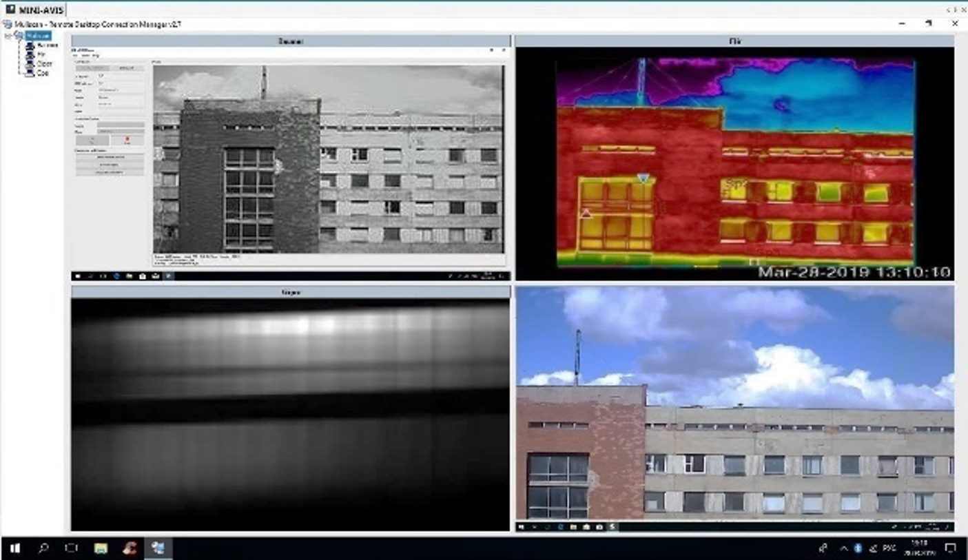Click the Gyper panel title bar
Image resolution: width=968 pixels, height=560 pixels.
tap(290, 292)
